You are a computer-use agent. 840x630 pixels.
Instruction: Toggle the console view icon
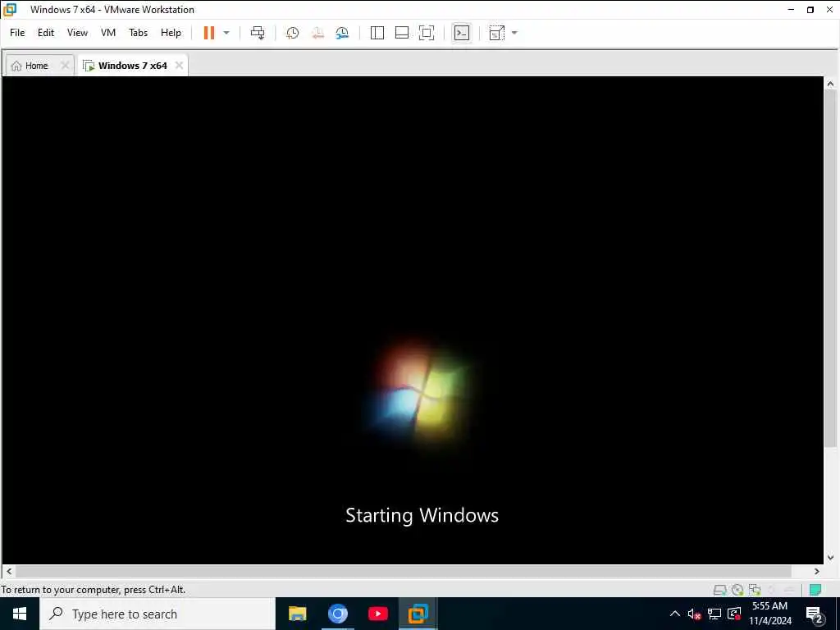click(x=461, y=33)
